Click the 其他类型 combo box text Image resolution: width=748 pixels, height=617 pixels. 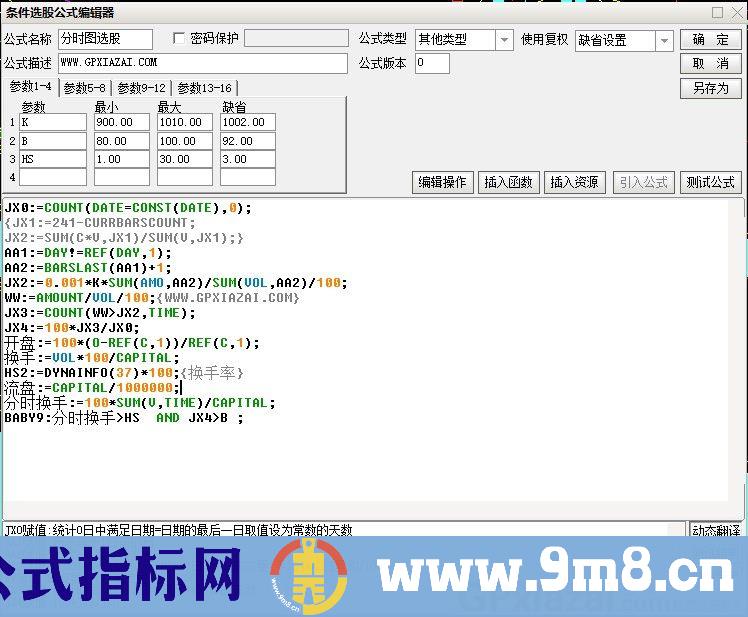click(442, 40)
